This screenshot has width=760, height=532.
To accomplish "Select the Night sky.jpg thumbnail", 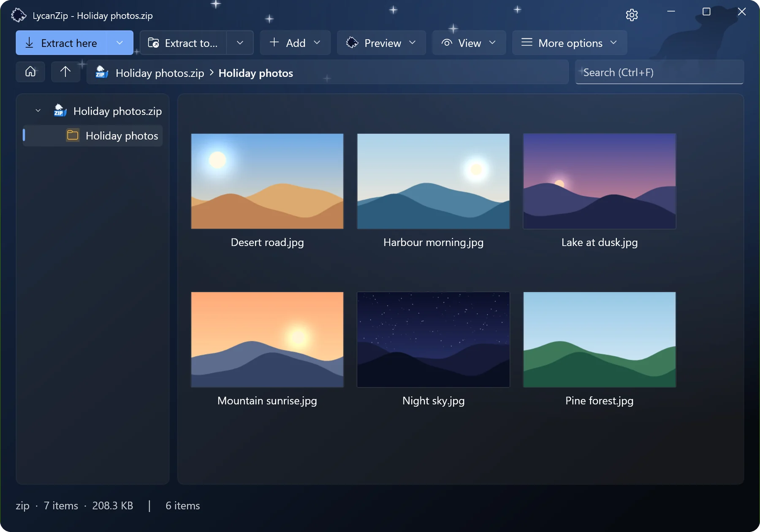I will pyautogui.click(x=433, y=339).
